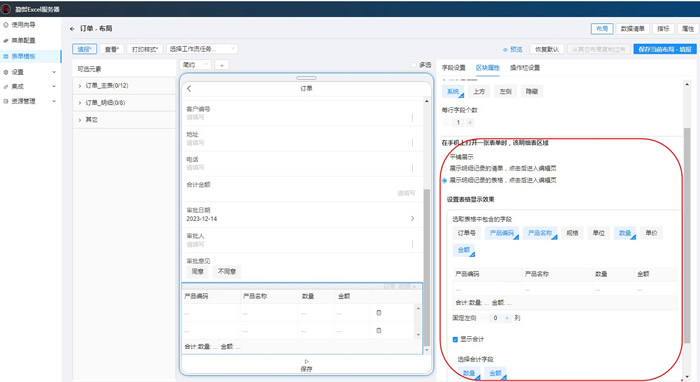The height and width of the screenshot is (382, 700).
Task: Switch to the 字段设置 tab
Action: 454,68
